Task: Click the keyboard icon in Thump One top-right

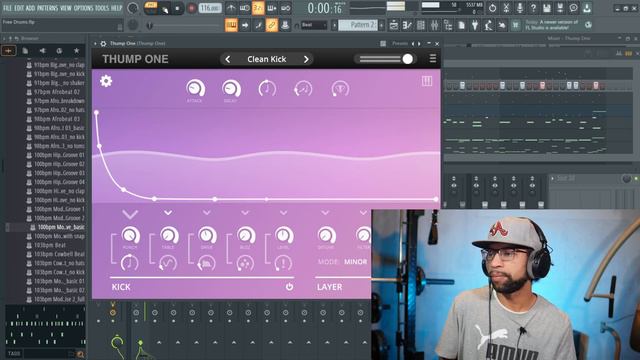Action: coord(427,81)
